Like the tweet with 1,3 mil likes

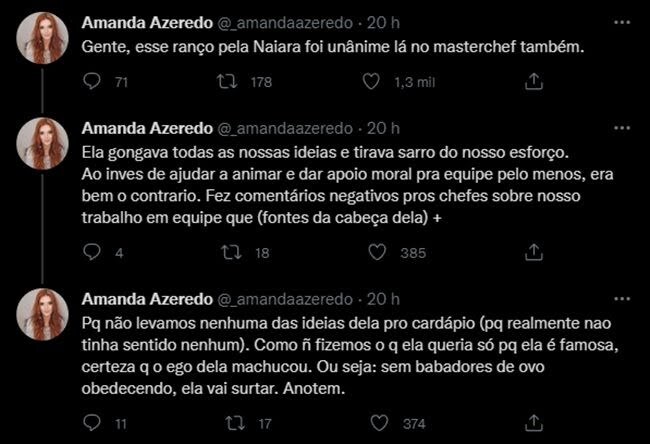pyautogui.click(x=370, y=82)
